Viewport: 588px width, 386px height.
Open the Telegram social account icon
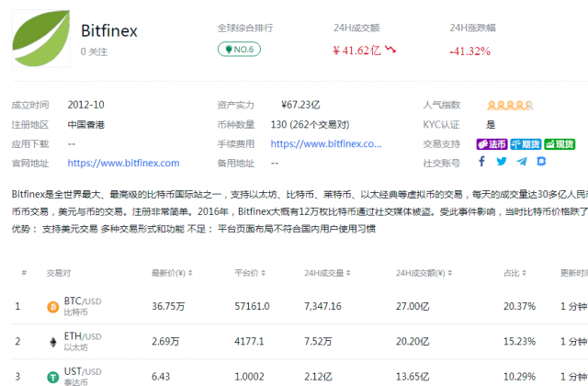(x=522, y=162)
